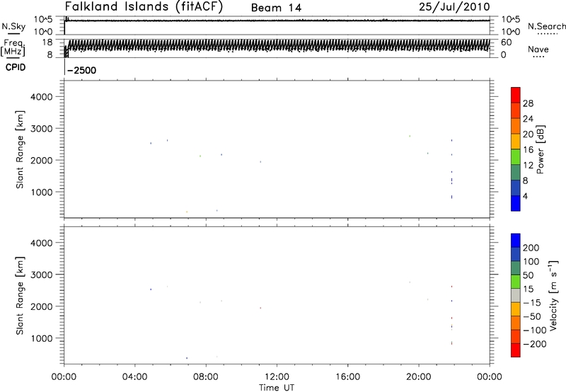Click the "50" label on the velocity colorbar
566x392 pixels.
coord(529,275)
